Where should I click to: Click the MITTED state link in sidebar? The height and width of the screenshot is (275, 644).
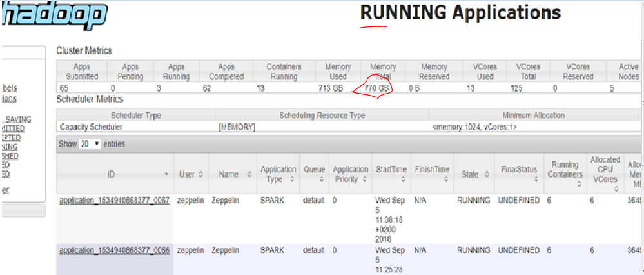[14, 128]
